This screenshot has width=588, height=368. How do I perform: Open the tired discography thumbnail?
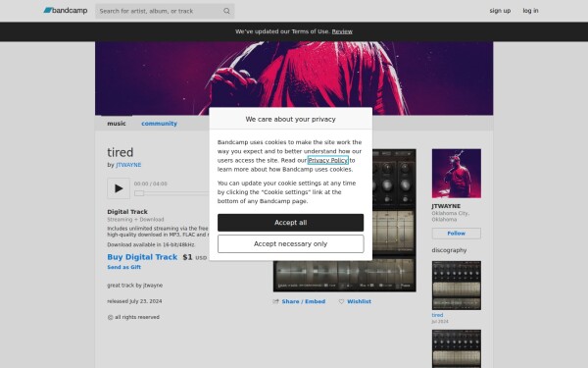pyautogui.click(x=456, y=286)
